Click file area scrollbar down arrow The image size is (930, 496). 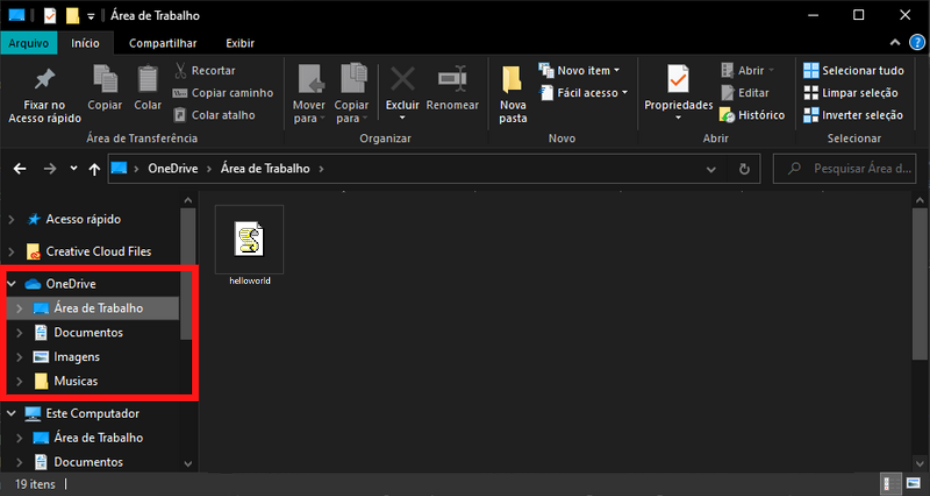tap(921, 463)
